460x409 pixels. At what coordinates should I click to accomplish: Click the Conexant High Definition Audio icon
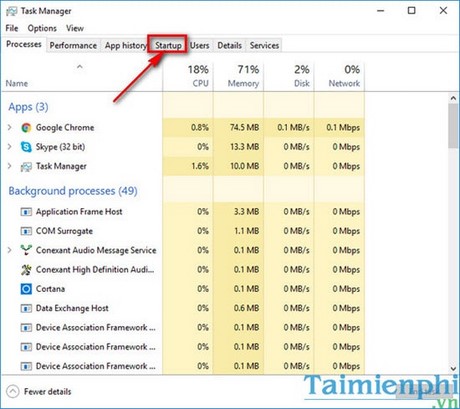coord(26,270)
